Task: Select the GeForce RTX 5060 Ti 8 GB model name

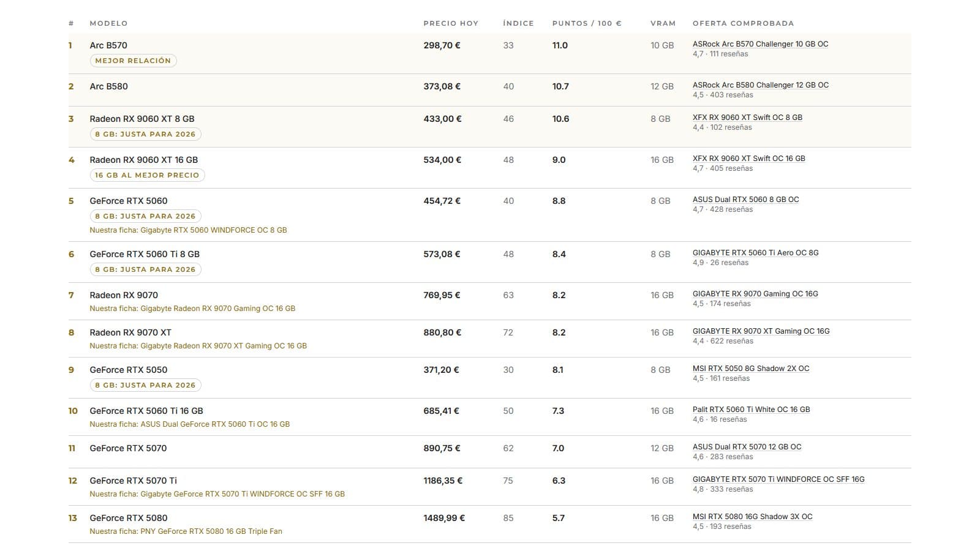Action: point(145,254)
